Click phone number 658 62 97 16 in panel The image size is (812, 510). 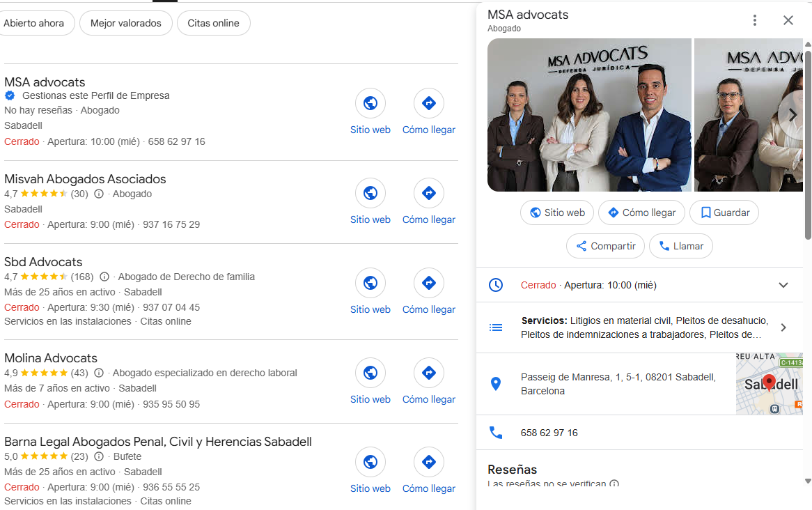pos(549,433)
